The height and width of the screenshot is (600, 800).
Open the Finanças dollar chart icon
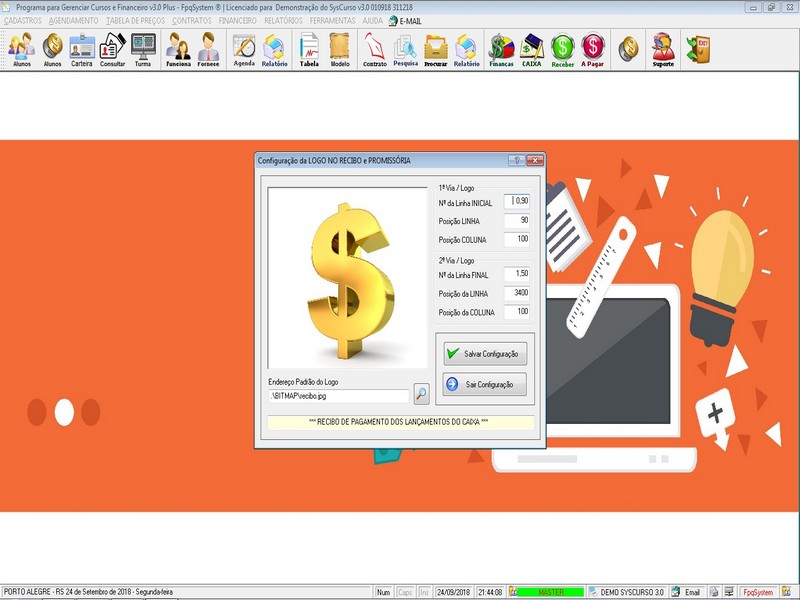coord(502,49)
